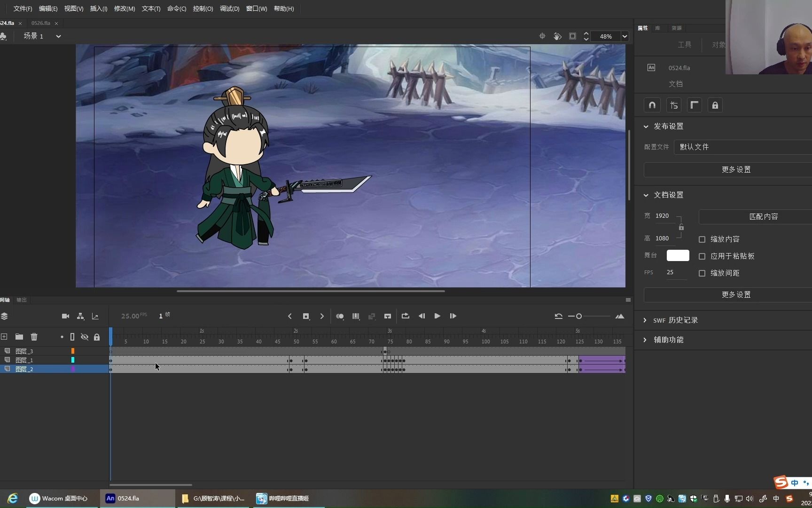Viewport: 812px width, 508px height.
Task: Add a new layer in timeline
Action: click(x=4, y=337)
